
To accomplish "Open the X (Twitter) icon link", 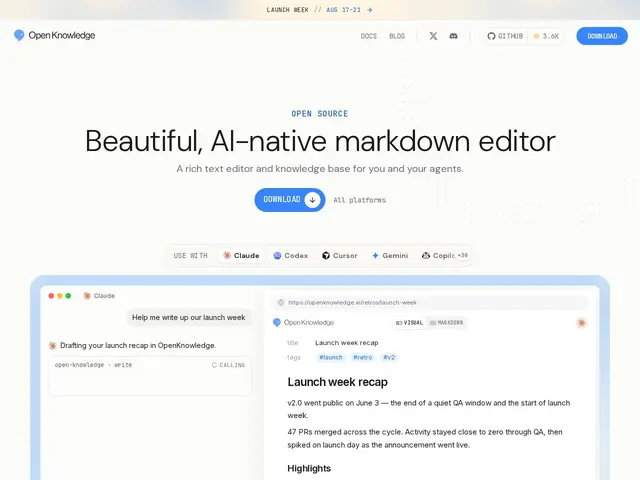I will click(433, 36).
